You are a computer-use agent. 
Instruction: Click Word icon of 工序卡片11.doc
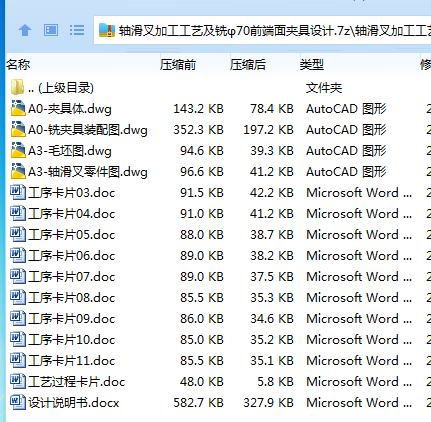coord(18,360)
